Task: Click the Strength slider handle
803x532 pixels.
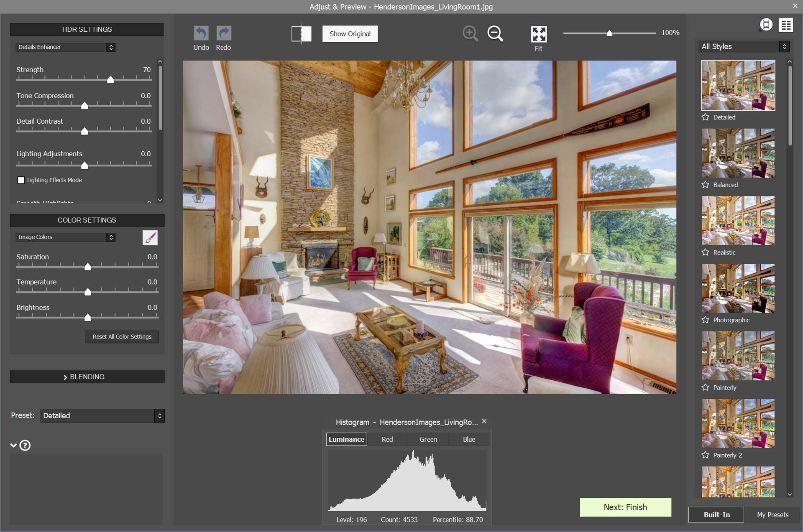Action: pos(110,79)
